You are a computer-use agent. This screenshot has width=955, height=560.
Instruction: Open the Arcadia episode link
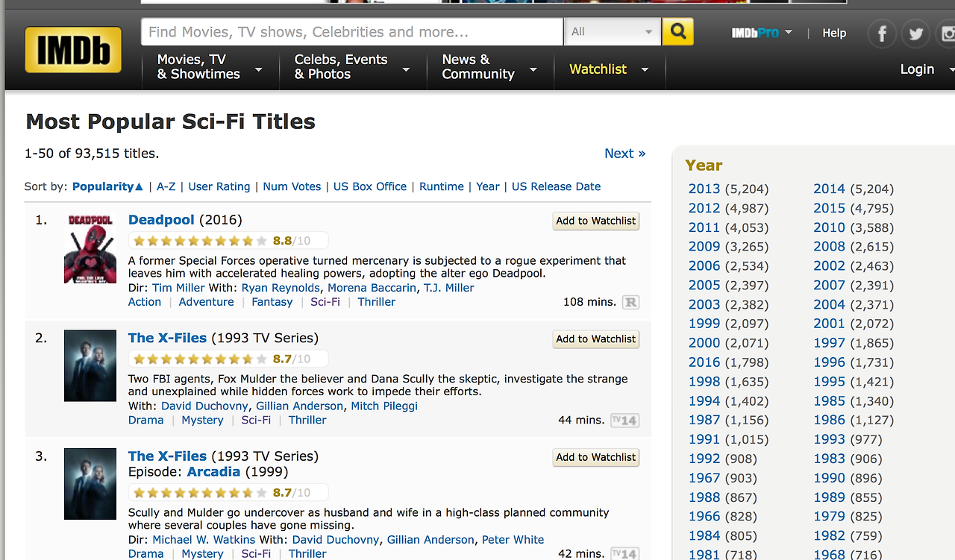pyautogui.click(x=213, y=471)
